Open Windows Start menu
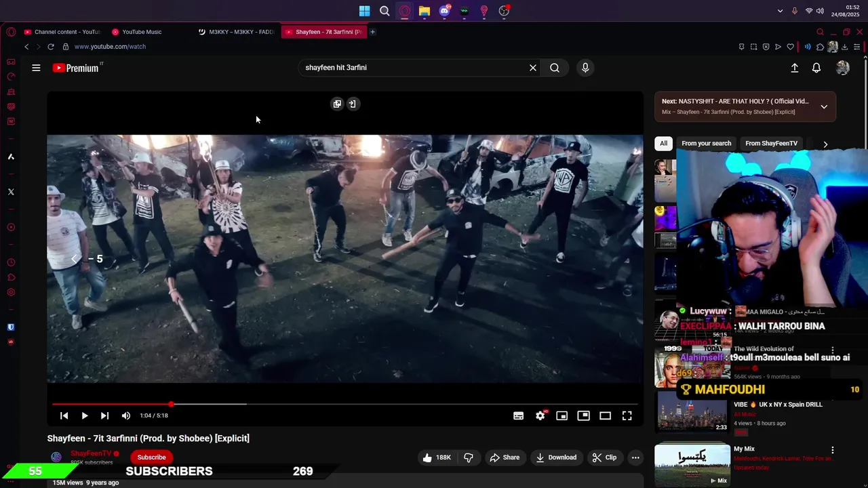 tap(364, 11)
